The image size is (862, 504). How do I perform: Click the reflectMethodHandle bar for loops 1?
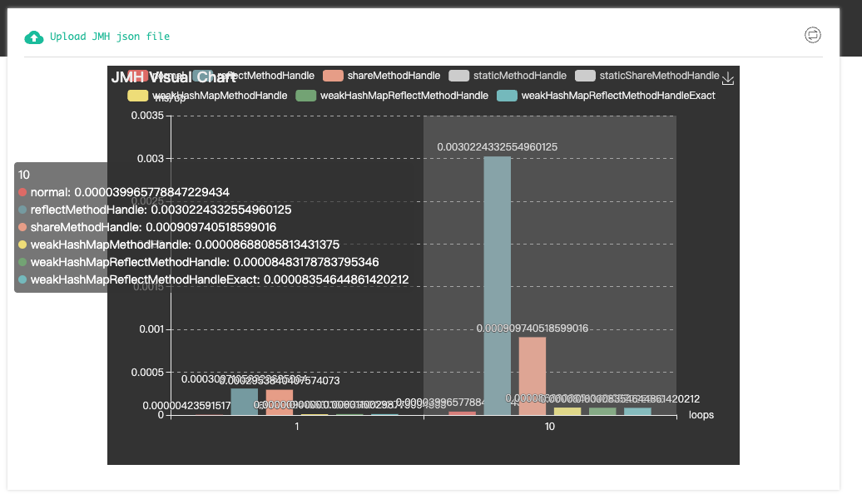[244, 402]
